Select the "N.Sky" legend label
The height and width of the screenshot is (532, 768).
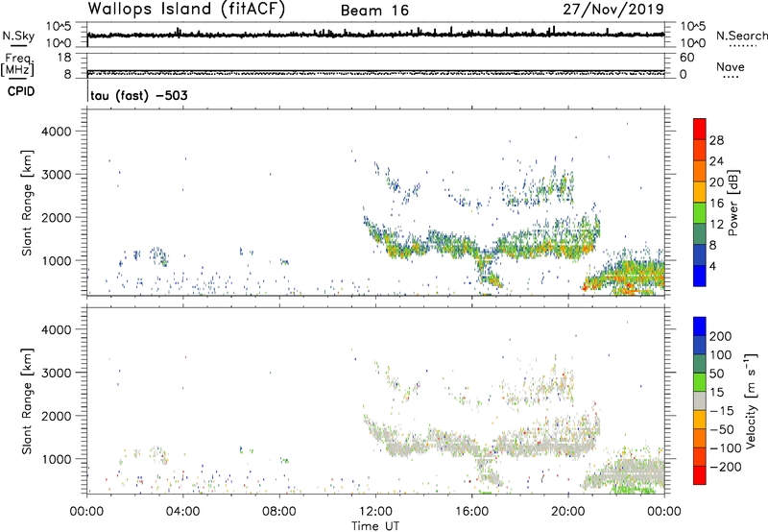18,36
